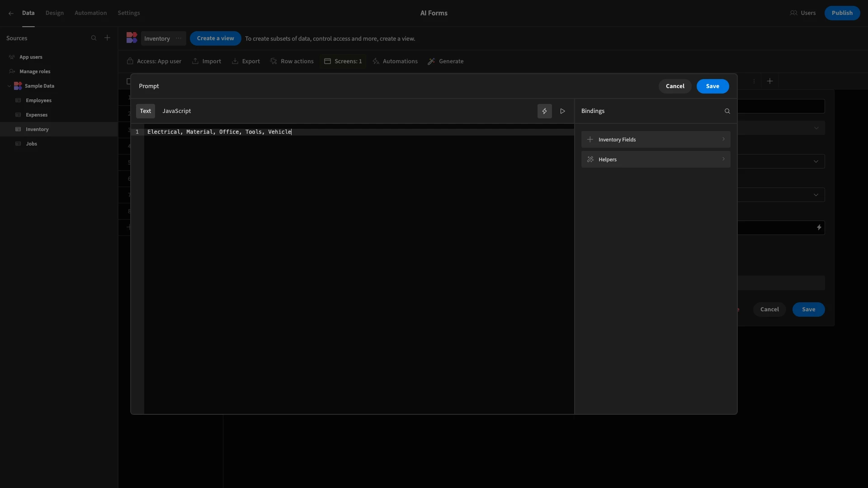The height and width of the screenshot is (488, 868).
Task: Click the App users icon
Action: coord(12,57)
